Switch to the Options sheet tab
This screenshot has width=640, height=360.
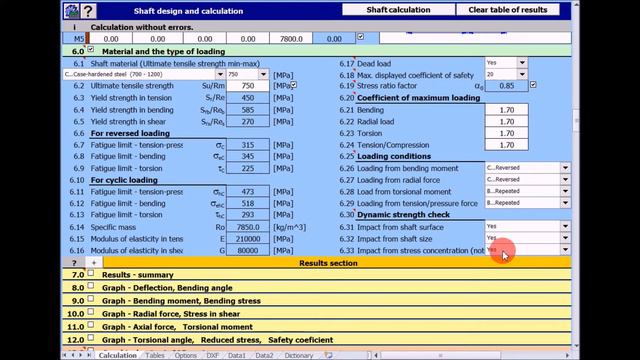click(185, 356)
